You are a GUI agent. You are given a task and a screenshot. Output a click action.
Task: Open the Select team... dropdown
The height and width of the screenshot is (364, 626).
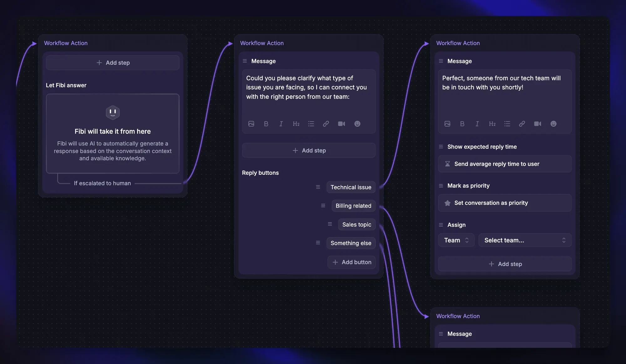[525, 240]
